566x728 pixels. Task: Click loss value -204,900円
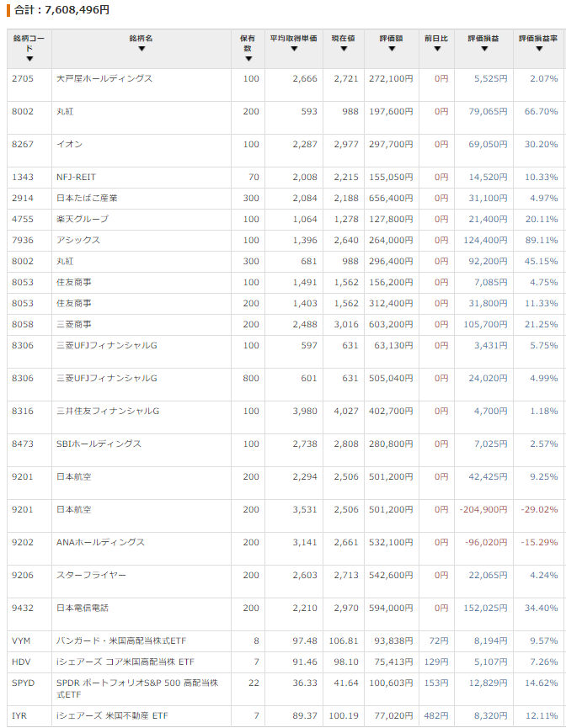[x=483, y=509]
